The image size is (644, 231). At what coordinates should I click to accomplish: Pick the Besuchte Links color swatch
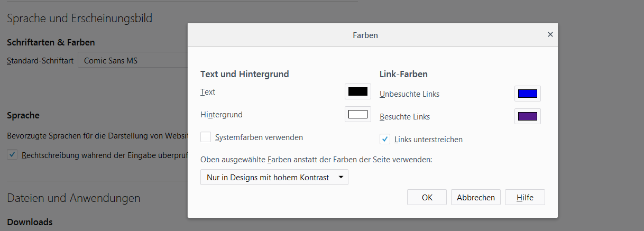pos(528,116)
